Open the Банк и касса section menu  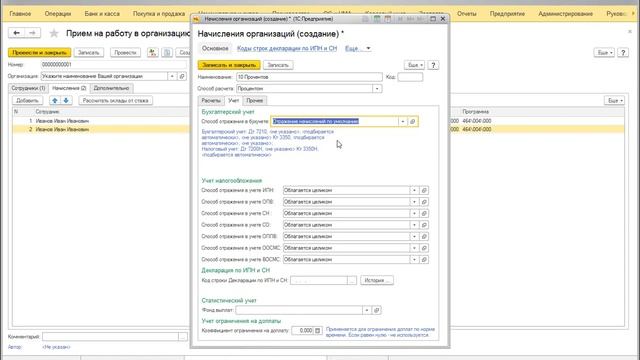click(x=102, y=14)
